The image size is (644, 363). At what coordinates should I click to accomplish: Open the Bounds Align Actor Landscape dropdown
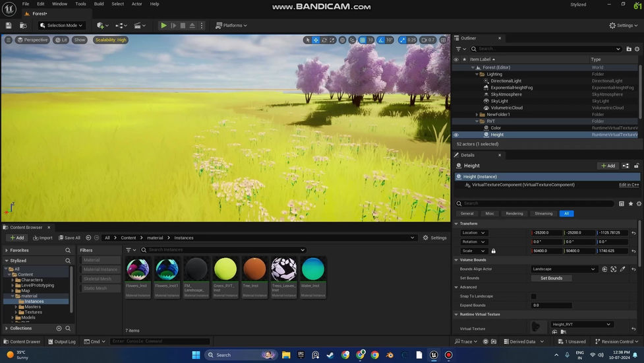[x=564, y=269]
